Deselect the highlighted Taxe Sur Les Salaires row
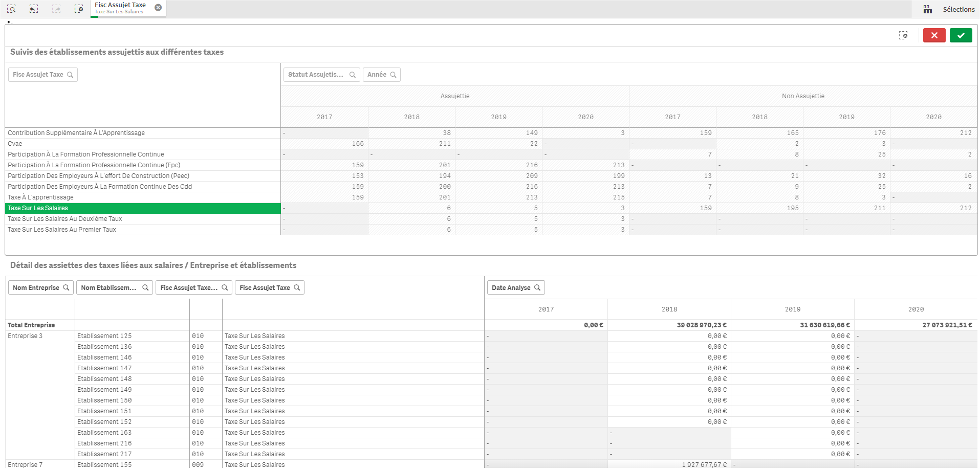 38,208
